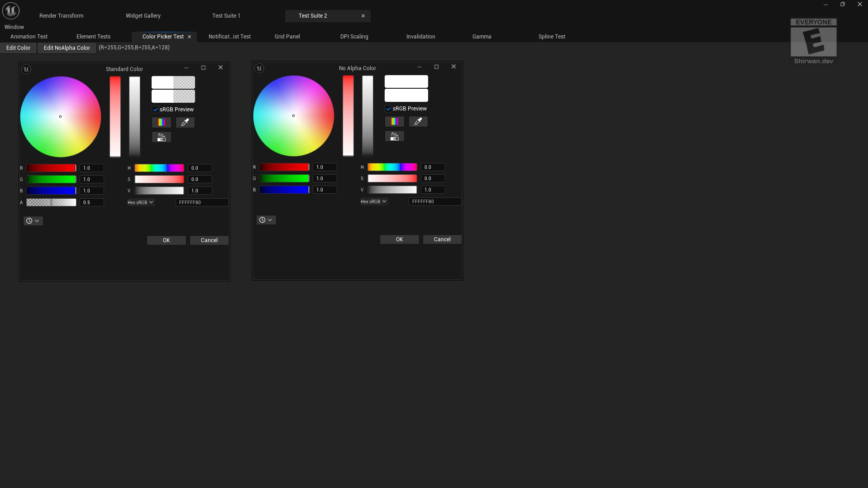Screen dimensions: 868x488
Task: Open theme colors button in No Alpha Color
Action: coord(394,136)
